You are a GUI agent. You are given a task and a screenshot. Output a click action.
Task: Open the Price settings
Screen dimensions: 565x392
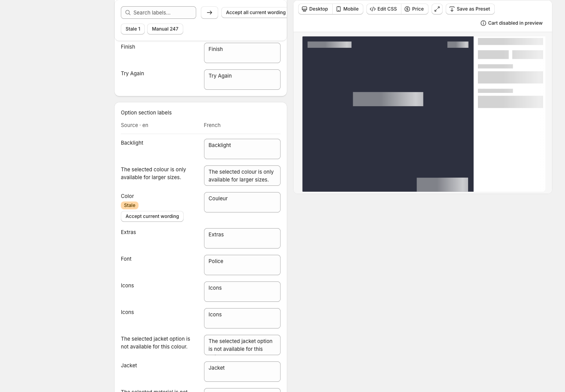point(414,9)
